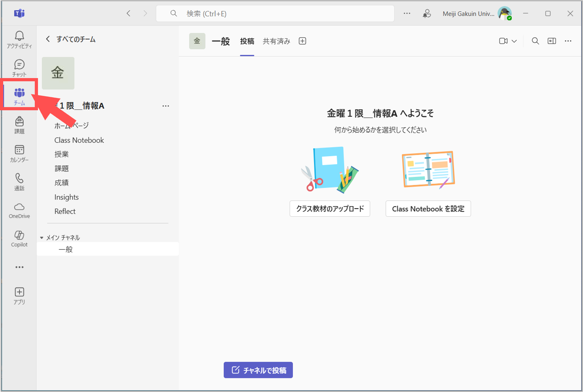The height and width of the screenshot is (392, 583).
Task: Select the 投稿 tab
Action: pos(247,41)
